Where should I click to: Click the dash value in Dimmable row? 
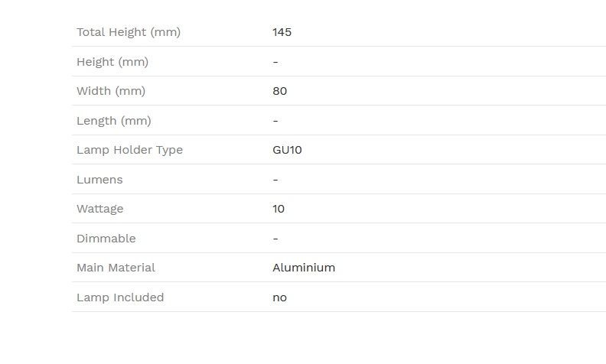point(275,239)
